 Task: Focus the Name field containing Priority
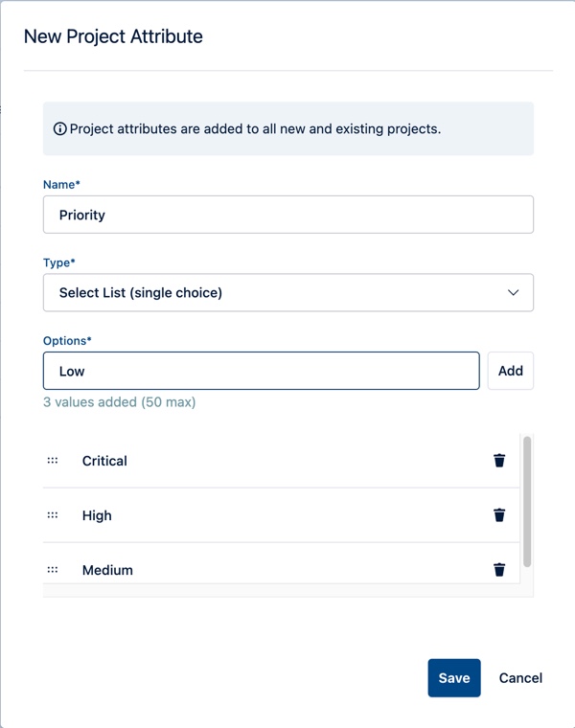click(x=287, y=215)
